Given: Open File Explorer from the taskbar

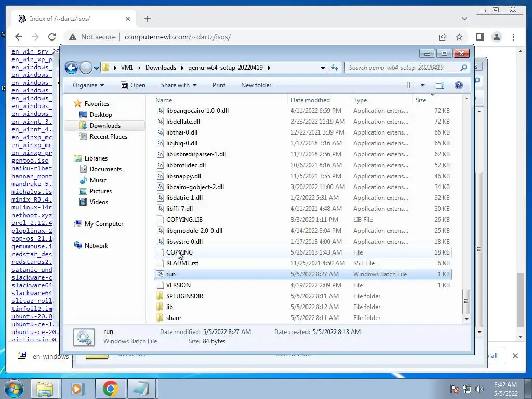Looking at the screenshot, I should click(x=45, y=389).
